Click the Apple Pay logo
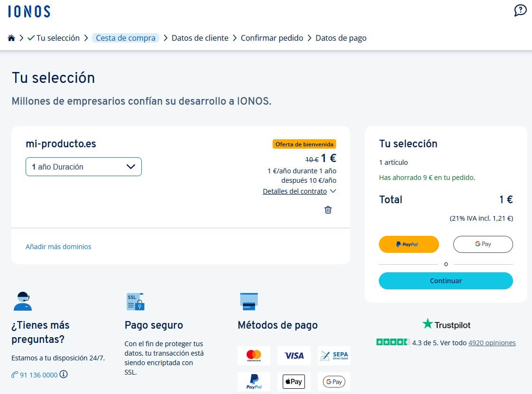Viewport: 532px width, 394px height. (x=294, y=382)
